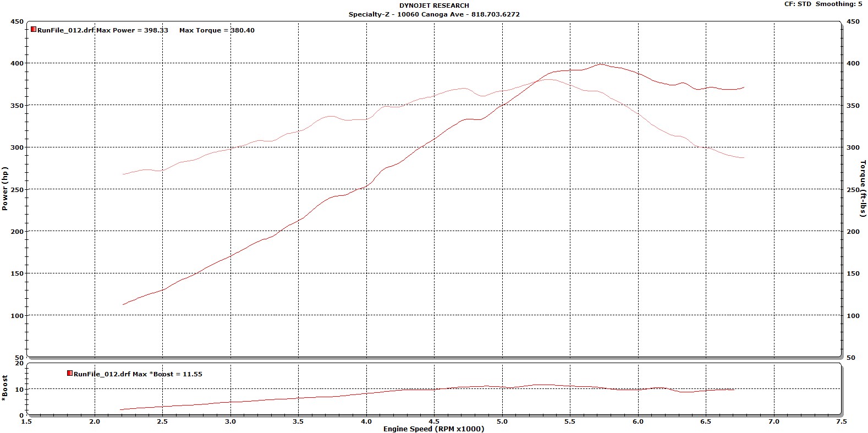Click the 1.5 tick label on RPM axis
Viewport: 868px width, 433px height.
(26, 421)
